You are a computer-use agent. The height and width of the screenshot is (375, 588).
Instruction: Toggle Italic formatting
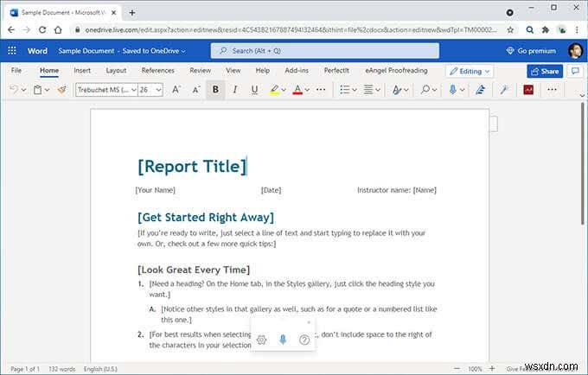(235, 90)
